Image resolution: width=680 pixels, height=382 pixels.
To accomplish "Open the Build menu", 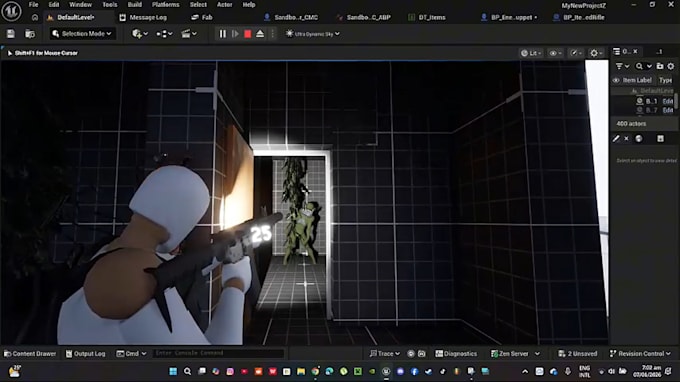I will pyautogui.click(x=134, y=5).
